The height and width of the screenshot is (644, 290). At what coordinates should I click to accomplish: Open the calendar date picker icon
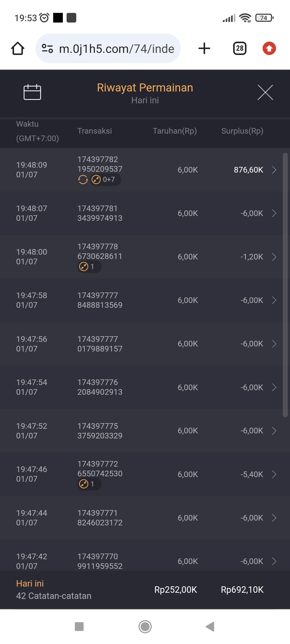pyautogui.click(x=32, y=92)
